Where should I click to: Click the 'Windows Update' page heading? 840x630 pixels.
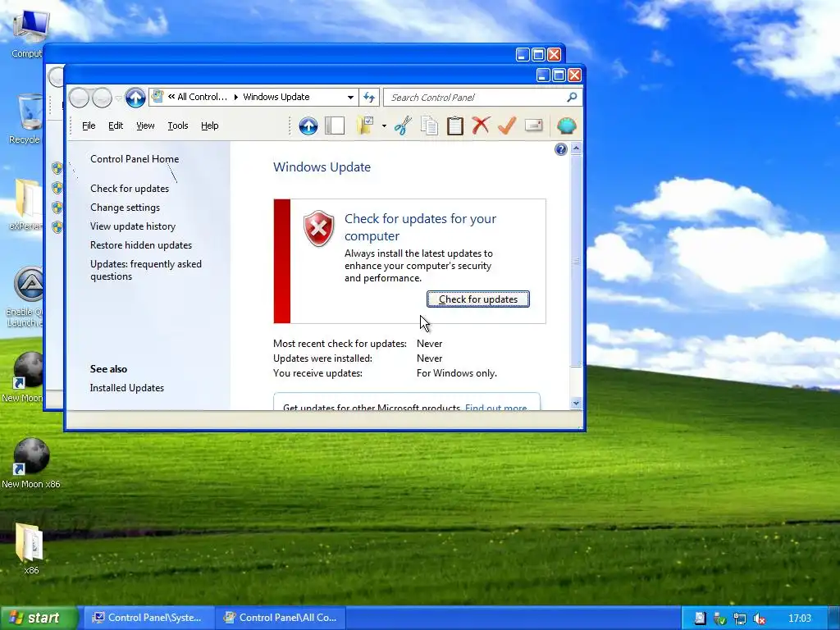point(322,167)
